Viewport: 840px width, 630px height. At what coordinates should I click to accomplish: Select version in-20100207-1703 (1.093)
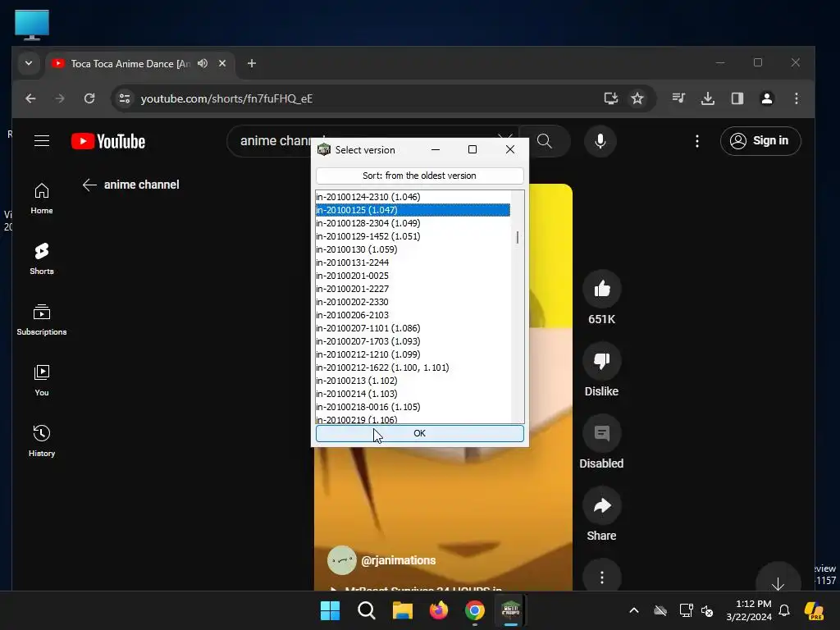413,341
